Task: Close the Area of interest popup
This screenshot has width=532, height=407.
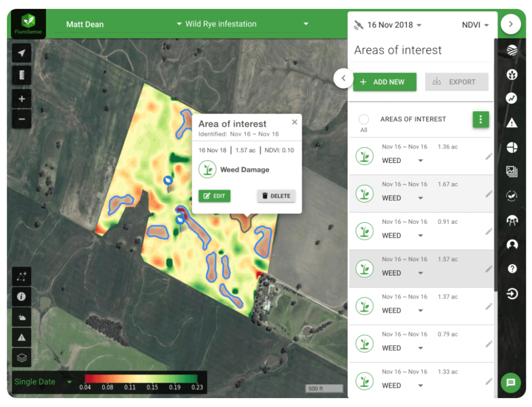Action: (295, 123)
